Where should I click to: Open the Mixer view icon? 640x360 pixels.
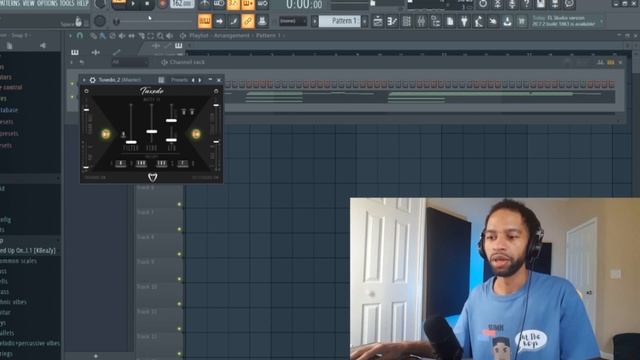click(x=421, y=21)
